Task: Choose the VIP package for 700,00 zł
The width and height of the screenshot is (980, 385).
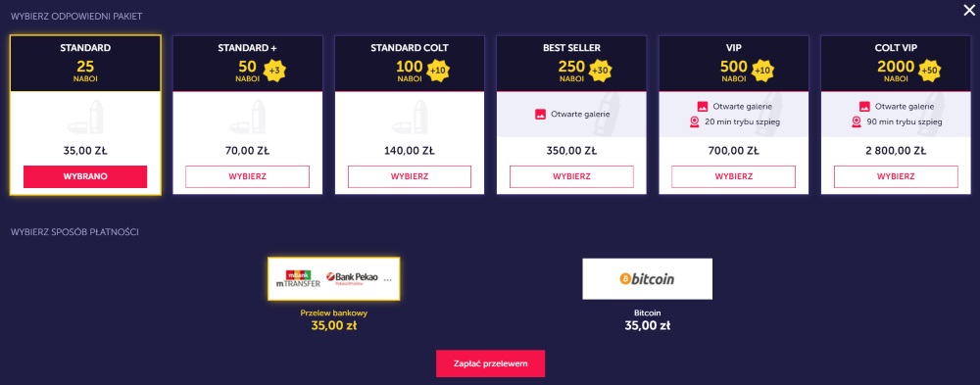Action: click(734, 177)
